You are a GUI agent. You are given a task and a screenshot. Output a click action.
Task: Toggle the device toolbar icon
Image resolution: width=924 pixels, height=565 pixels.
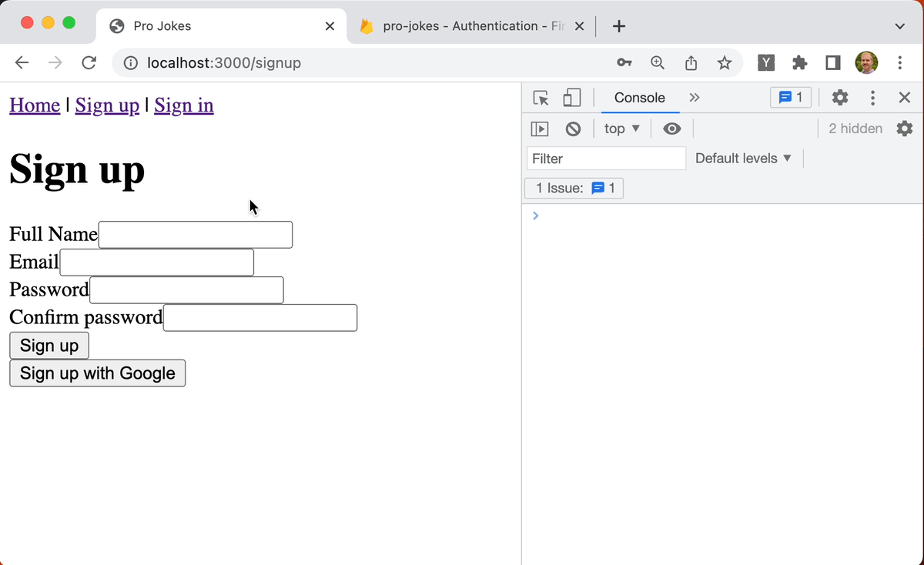pyautogui.click(x=571, y=98)
